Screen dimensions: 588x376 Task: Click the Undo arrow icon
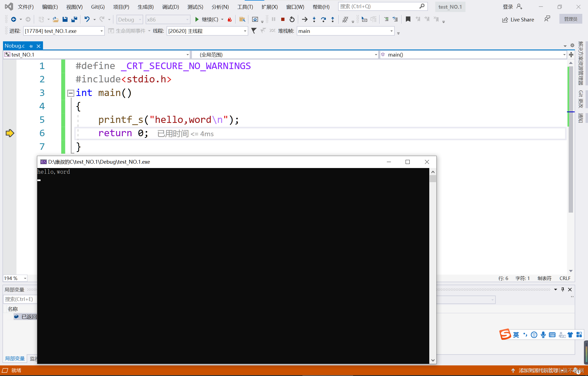[87, 19]
